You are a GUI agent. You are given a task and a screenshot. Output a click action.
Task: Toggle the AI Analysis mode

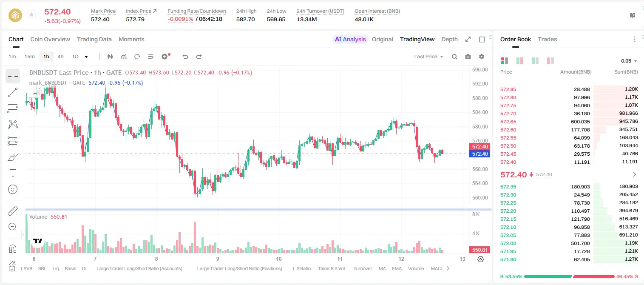pyautogui.click(x=350, y=39)
